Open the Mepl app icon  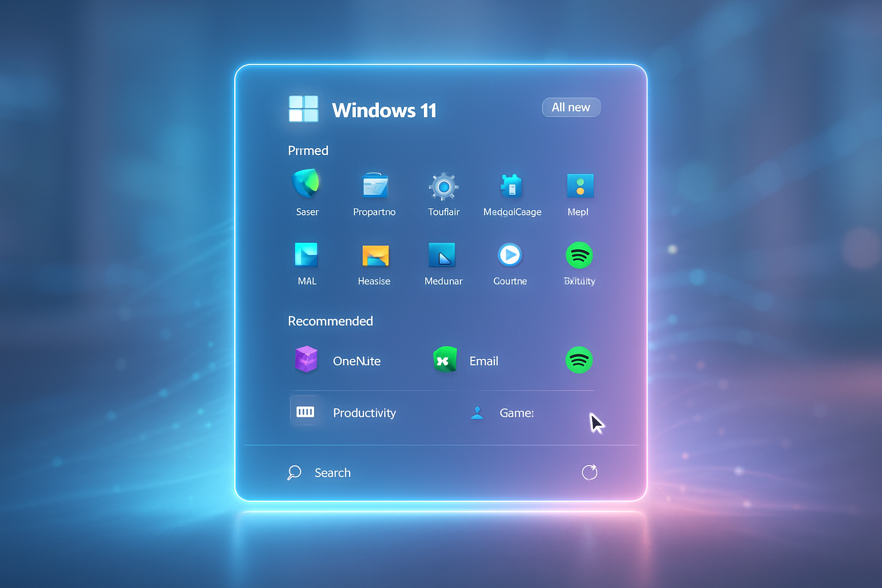click(579, 186)
